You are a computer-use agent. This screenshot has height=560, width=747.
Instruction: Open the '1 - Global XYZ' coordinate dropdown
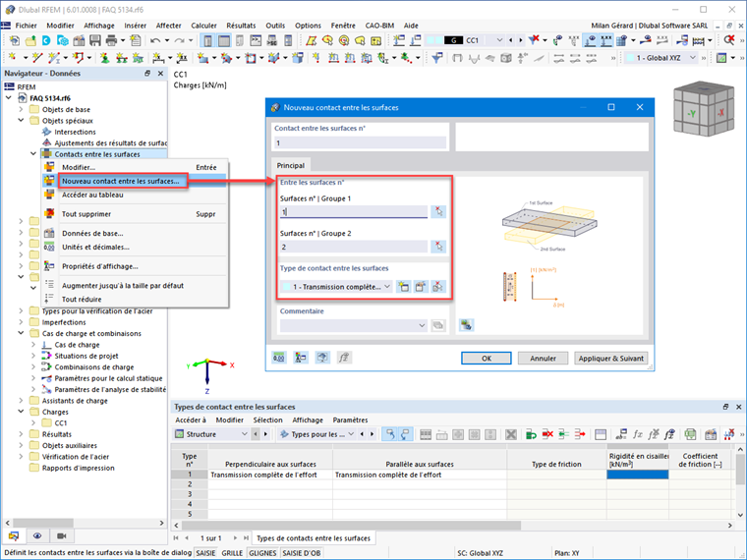[x=693, y=58]
